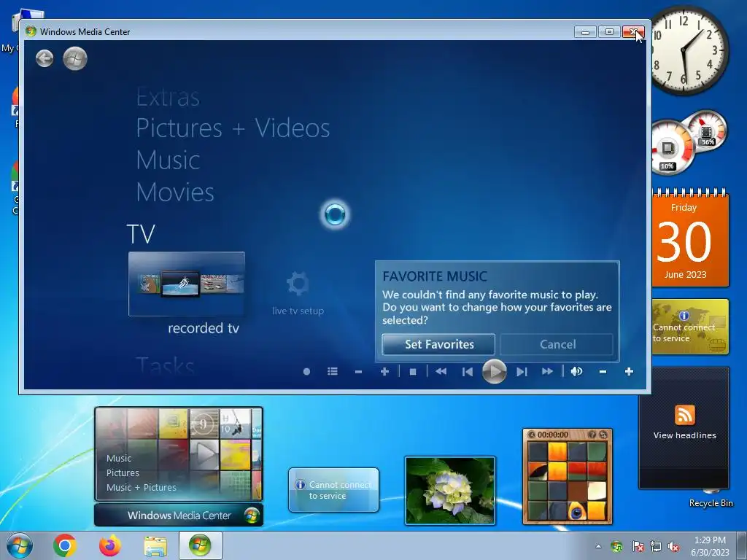Click Set Favorites in the dialog
747x560 pixels.
tap(438, 344)
